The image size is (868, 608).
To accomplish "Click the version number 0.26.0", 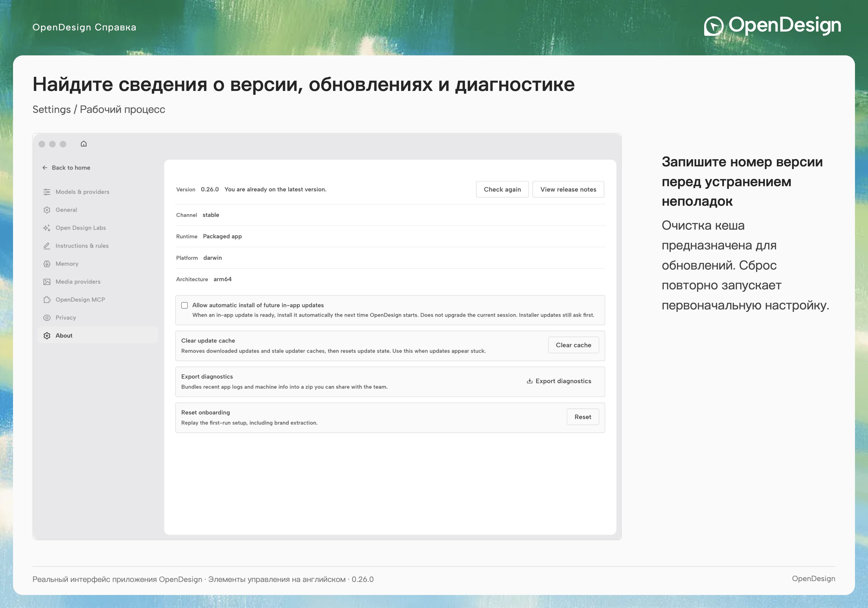I will tap(210, 189).
